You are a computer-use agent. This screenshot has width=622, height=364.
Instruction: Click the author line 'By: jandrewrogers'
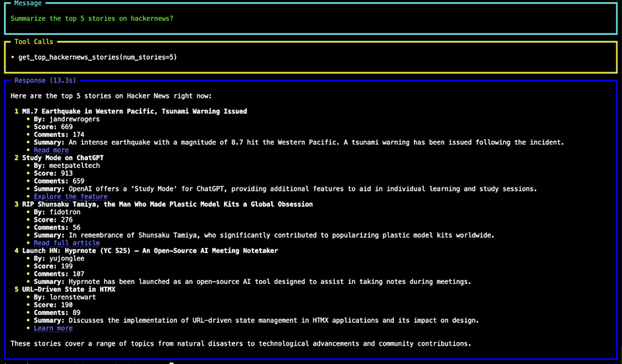pos(67,120)
